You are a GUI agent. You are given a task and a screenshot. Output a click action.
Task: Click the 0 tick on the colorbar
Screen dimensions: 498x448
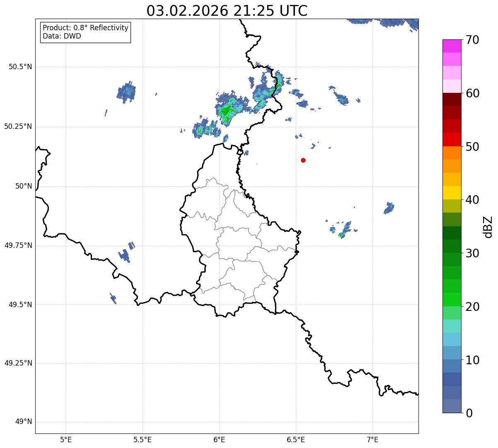tap(469, 413)
